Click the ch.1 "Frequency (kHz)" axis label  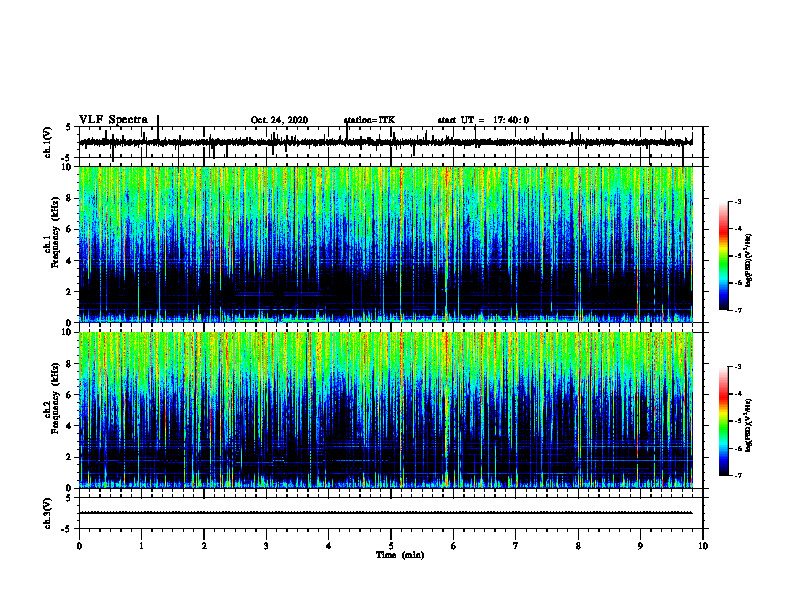click(x=55, y=233)
